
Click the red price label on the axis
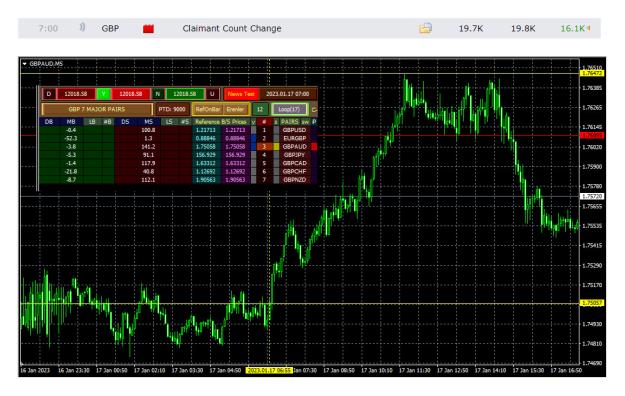(592, 136)
